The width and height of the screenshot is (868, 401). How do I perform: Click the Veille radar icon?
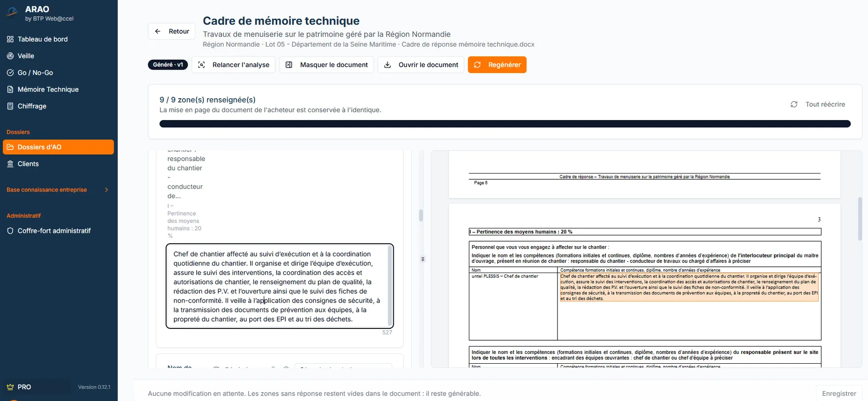(x=10, y=56)
